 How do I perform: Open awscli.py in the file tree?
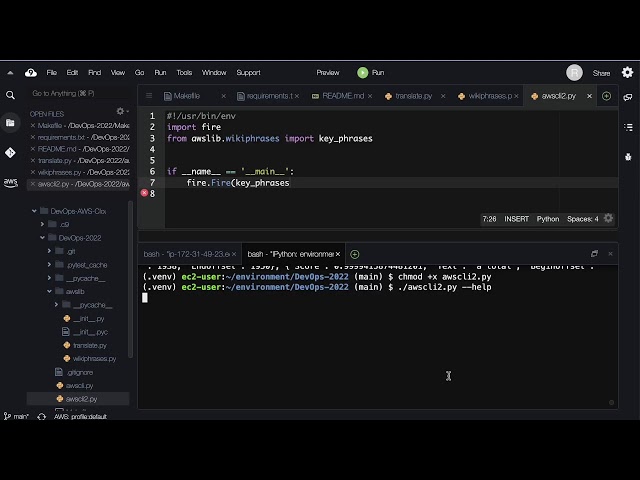pyautogui.click(x=79, y=386)
